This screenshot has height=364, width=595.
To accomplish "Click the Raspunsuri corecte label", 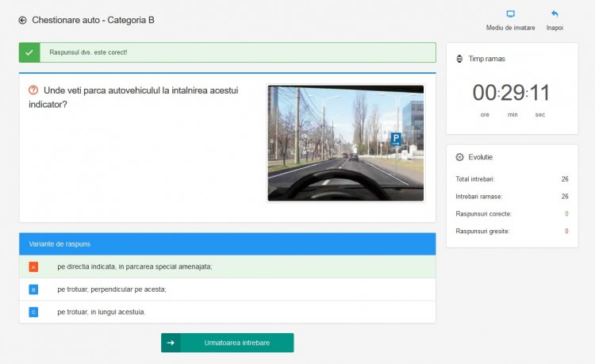I will 483,214.
